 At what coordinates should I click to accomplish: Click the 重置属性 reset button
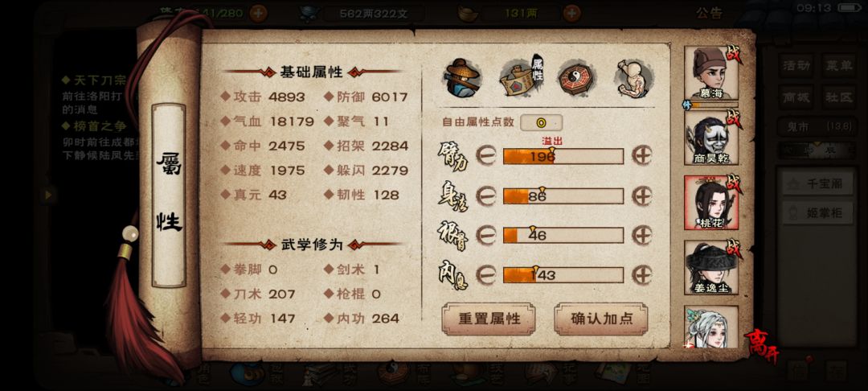tap(489, 319)
